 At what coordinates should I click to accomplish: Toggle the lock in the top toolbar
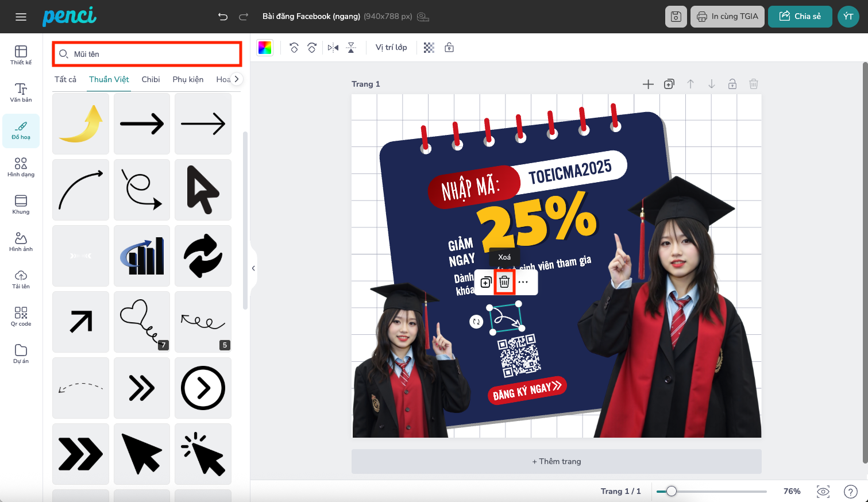(x=449, y=48)
